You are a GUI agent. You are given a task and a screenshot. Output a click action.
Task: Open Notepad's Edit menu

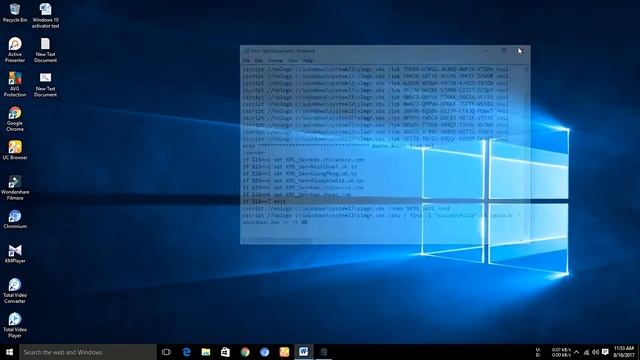(259, 60)
